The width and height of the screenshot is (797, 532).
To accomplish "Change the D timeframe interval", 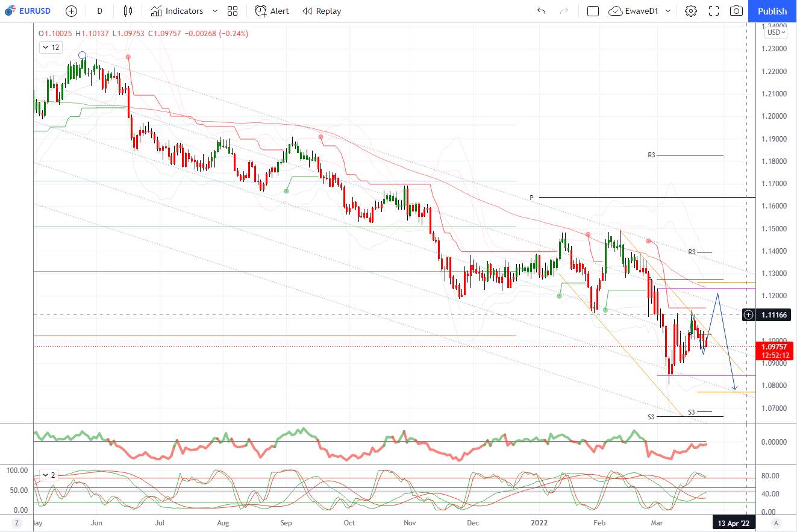I will click(100, 11).
